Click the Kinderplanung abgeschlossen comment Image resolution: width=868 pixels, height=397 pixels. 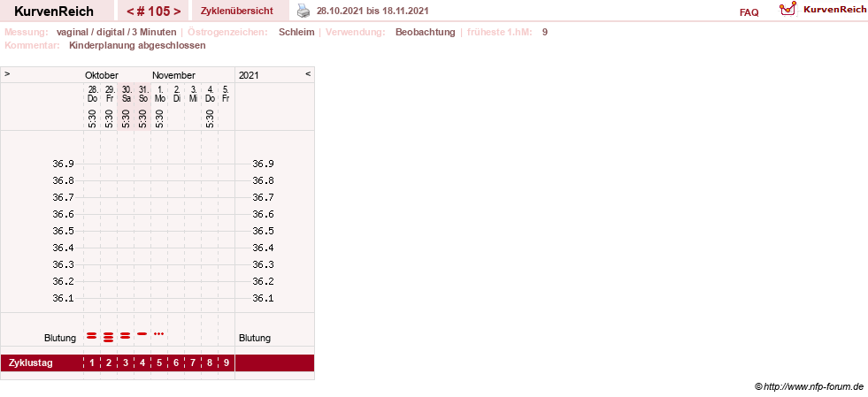[x=137, y=45]
